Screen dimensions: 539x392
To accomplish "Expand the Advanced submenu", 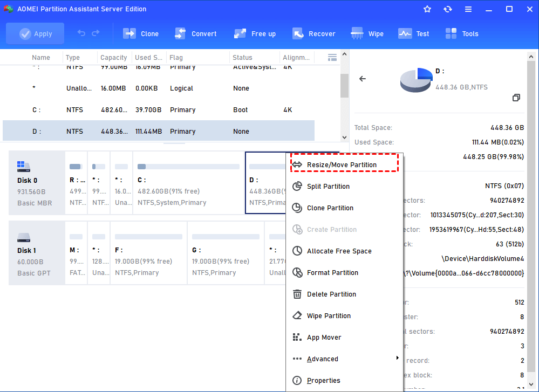I will point(344,359).
